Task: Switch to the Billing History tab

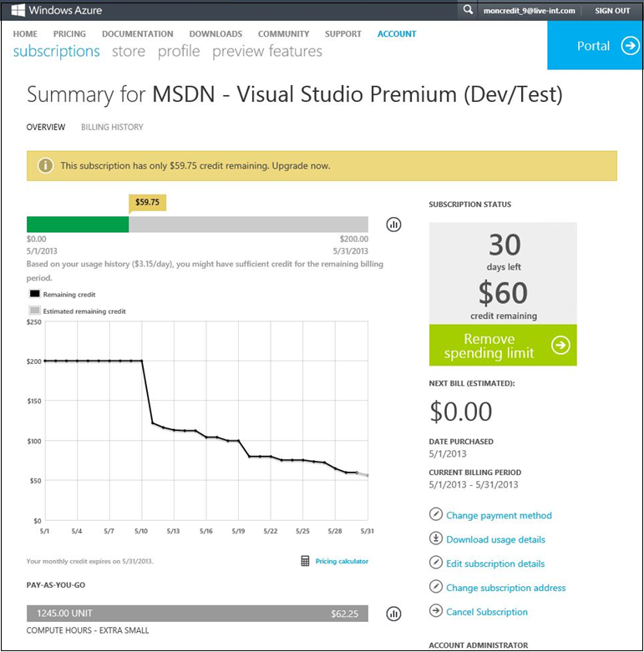Action: click(x=112, y=127)
